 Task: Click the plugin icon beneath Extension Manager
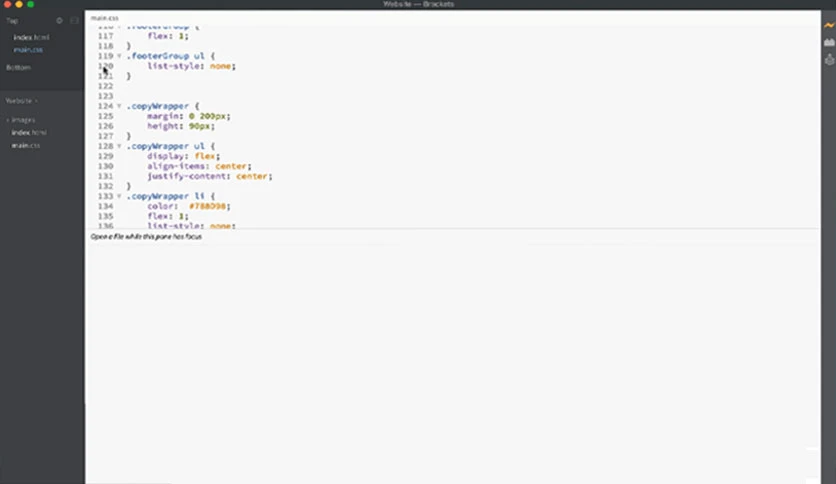[829, 60]
